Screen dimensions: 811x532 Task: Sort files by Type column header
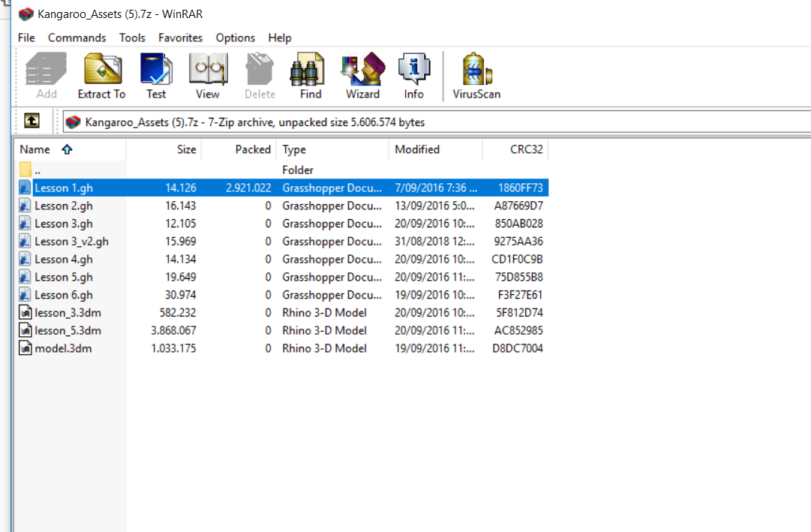[x=332, y=149]
